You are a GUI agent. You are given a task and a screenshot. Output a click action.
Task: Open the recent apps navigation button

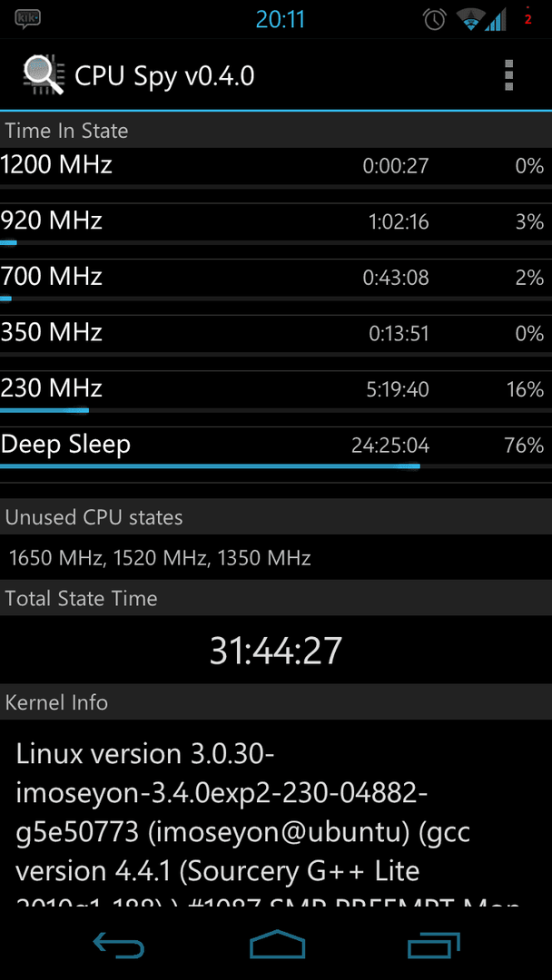tap(433, 944)
